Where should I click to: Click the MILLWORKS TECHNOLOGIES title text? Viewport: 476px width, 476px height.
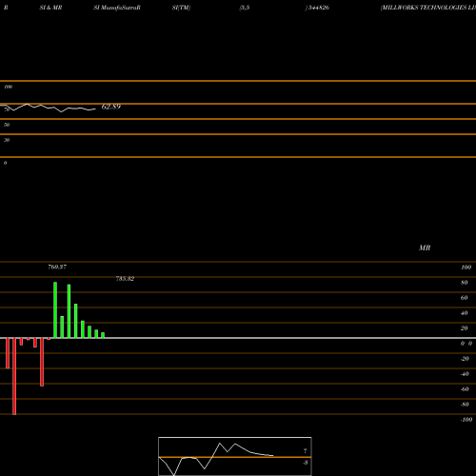pyautogui.click(x=428, y=8)
